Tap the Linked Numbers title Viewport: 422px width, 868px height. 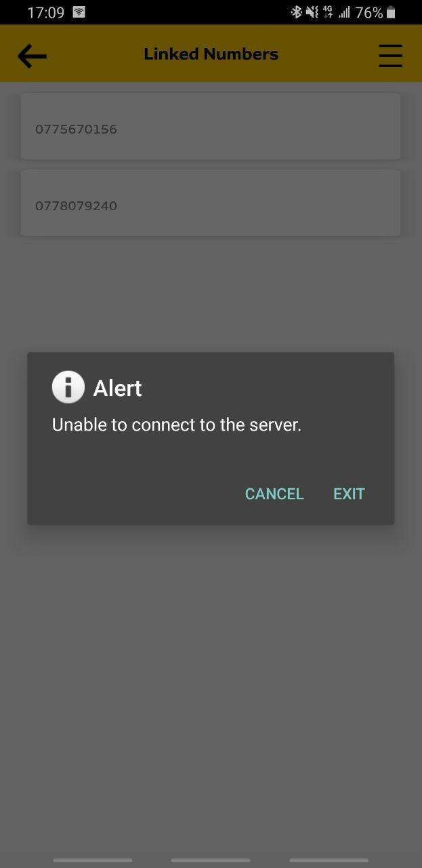pyautogui.click(x=211, y=54)
